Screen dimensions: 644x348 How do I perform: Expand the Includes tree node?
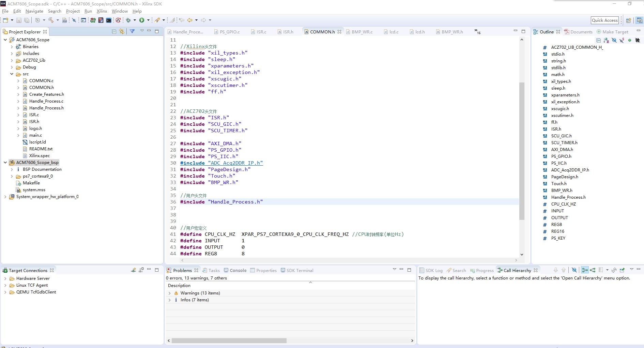click(12, 54)
